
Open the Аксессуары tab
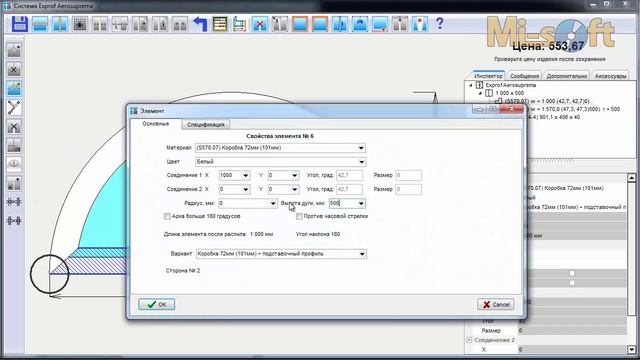[x=610, y=76]
